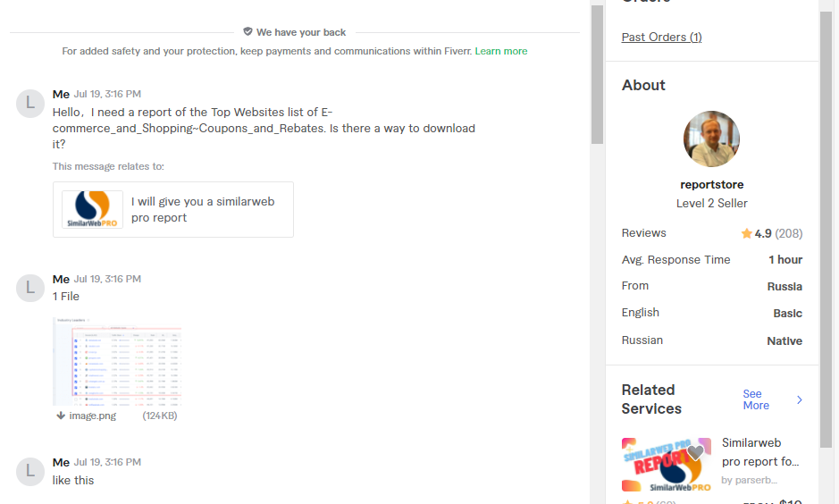The height and width of the screenshot is (504, 839).
Task: Click the Similarweb pro report related service thumbnail
Action: [x=667, y=465]
